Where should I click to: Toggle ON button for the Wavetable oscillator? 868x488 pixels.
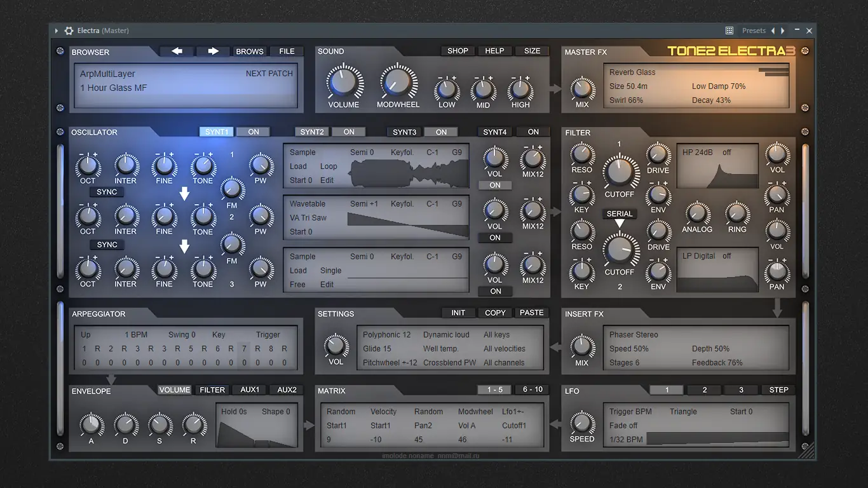tap(495, 238)
